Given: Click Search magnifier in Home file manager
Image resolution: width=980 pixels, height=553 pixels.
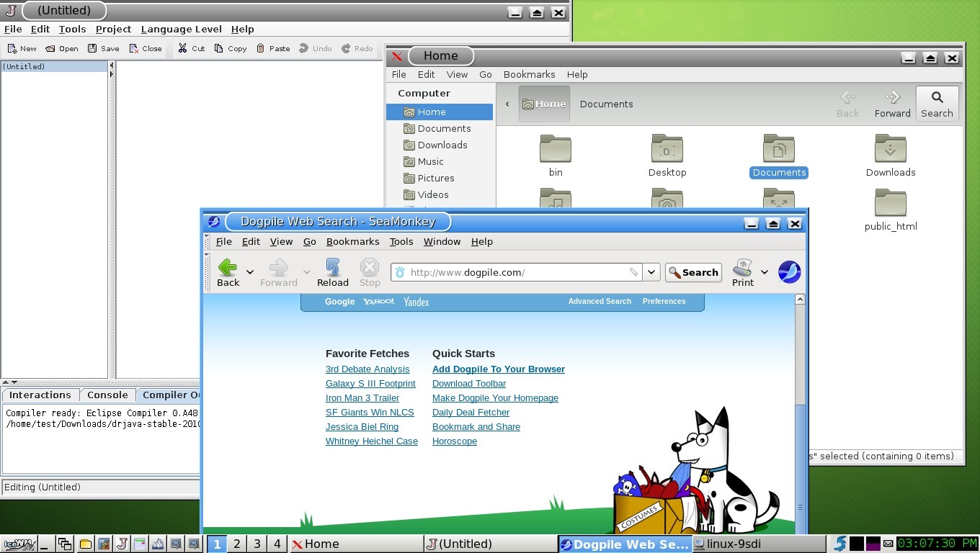Looking at the screenshot, I should click(937, 104).
